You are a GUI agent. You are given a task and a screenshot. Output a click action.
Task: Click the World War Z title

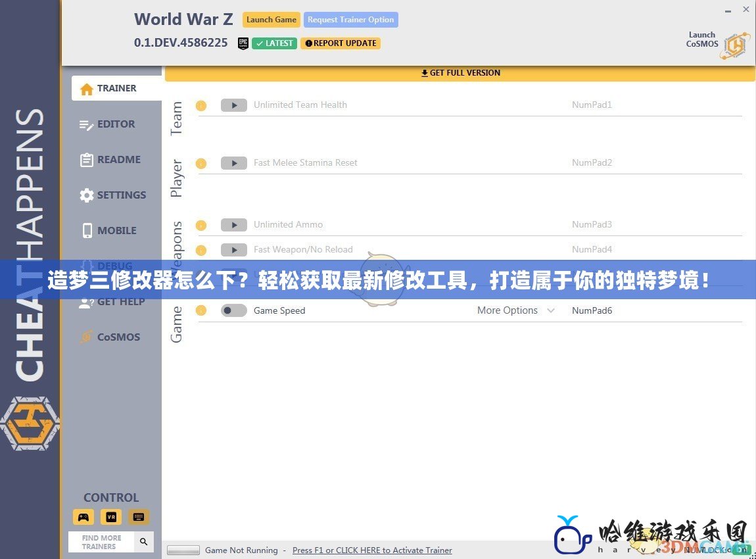coord(183,19)
